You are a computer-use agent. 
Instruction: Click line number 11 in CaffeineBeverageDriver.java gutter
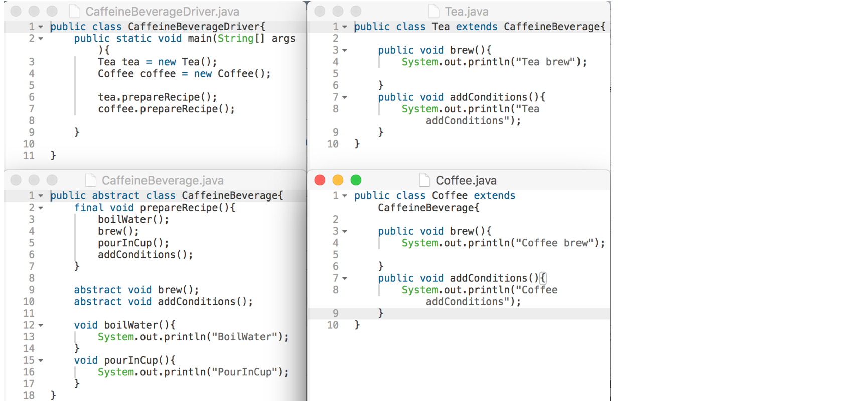click(x=29, y=156)
